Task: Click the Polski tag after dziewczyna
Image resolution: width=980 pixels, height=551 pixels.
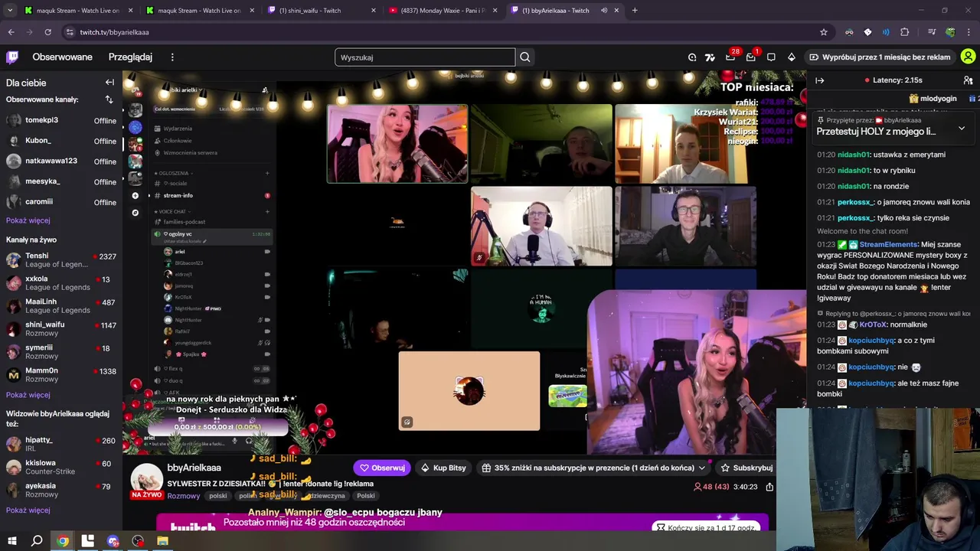Action: click(366, 496)
